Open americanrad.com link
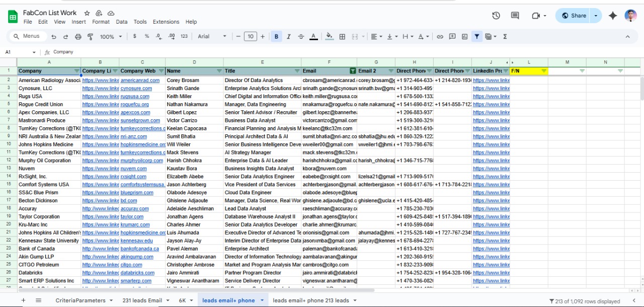644x307 pixels. click(x=140, y=81)
